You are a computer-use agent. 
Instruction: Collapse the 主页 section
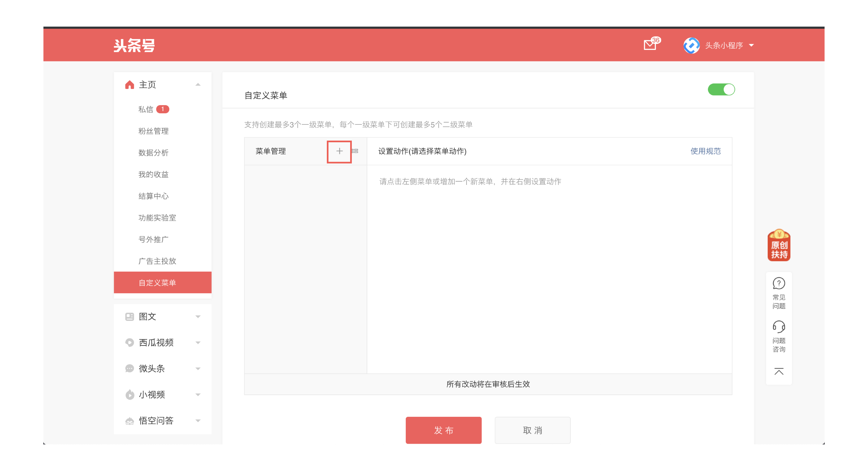tap(198, 84)
